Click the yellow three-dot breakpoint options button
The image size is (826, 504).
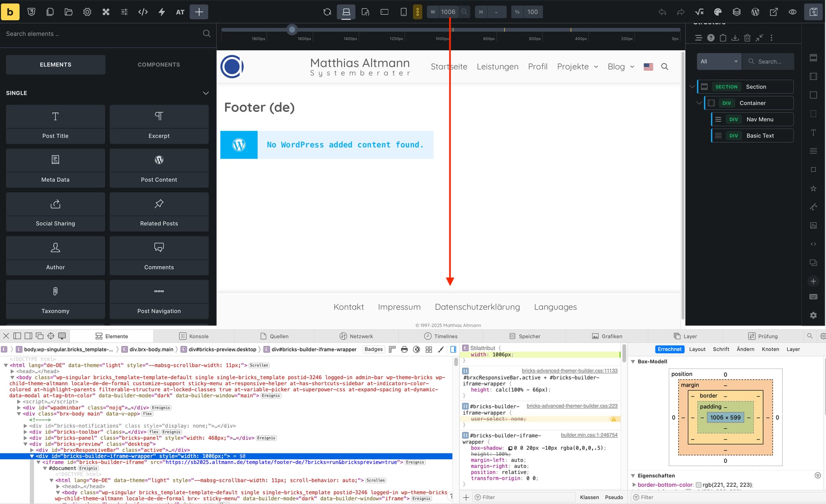(x=417, y=12)
